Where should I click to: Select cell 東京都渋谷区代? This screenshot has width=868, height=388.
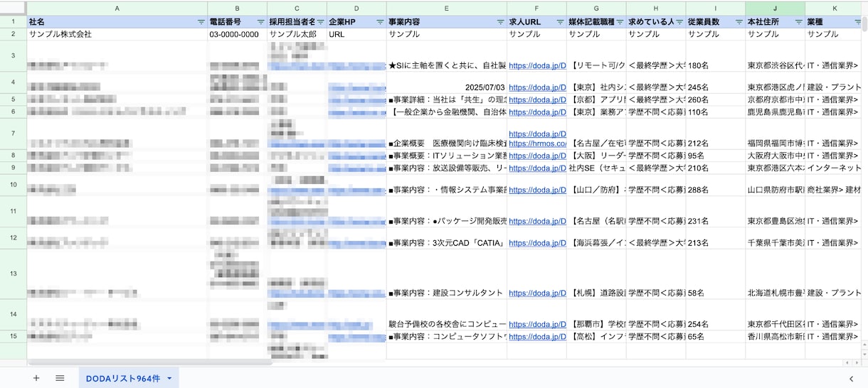tap(776, 56)
